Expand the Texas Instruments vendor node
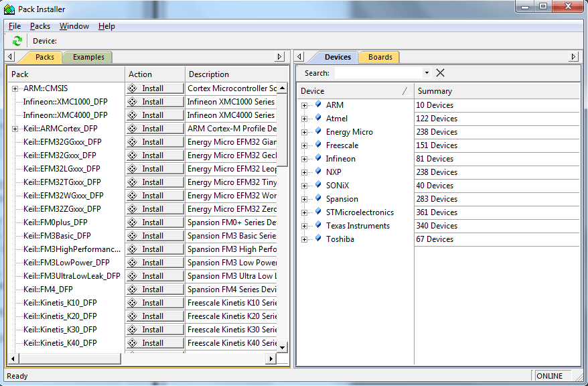The width and height of the screenshot is (588, 386). click(305, 227)
